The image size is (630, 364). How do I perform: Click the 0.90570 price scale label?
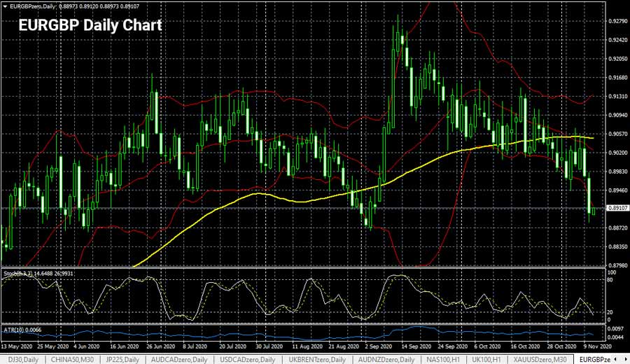[618, 134]
